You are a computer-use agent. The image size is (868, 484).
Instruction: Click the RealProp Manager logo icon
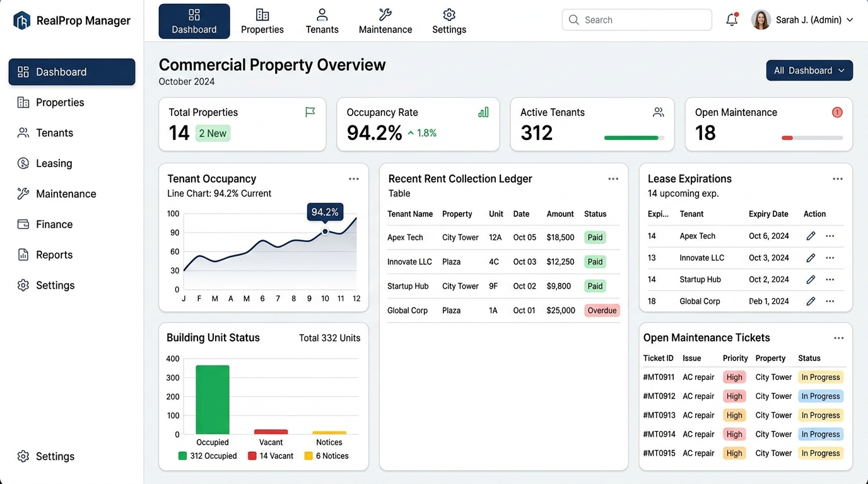(x=22, y=21)
